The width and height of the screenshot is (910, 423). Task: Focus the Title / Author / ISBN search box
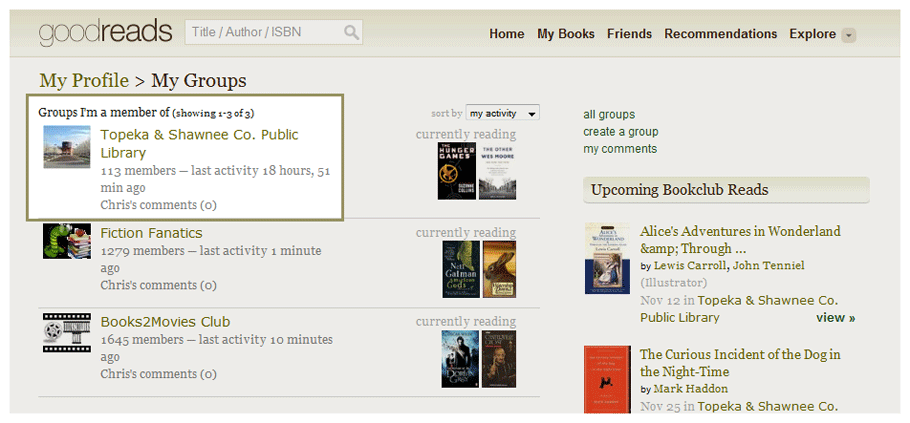pos(273,32)
